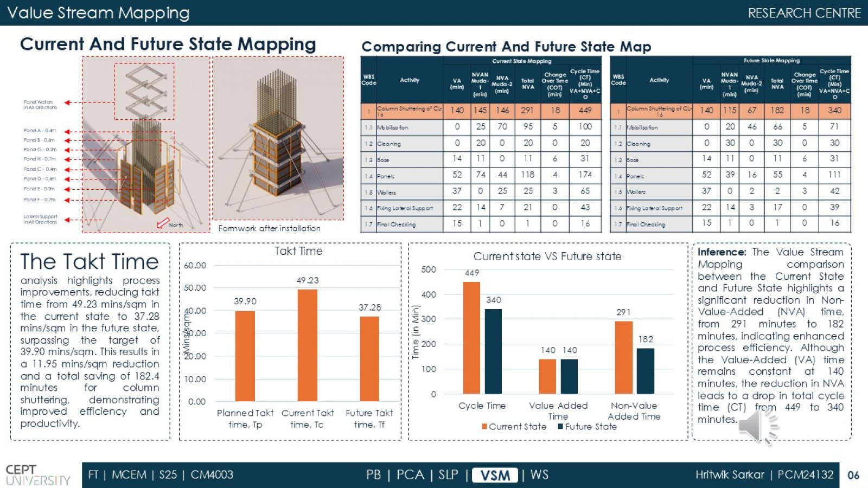Click the exploded formwork panels image

pyautogui.click(x=146, y=145)
